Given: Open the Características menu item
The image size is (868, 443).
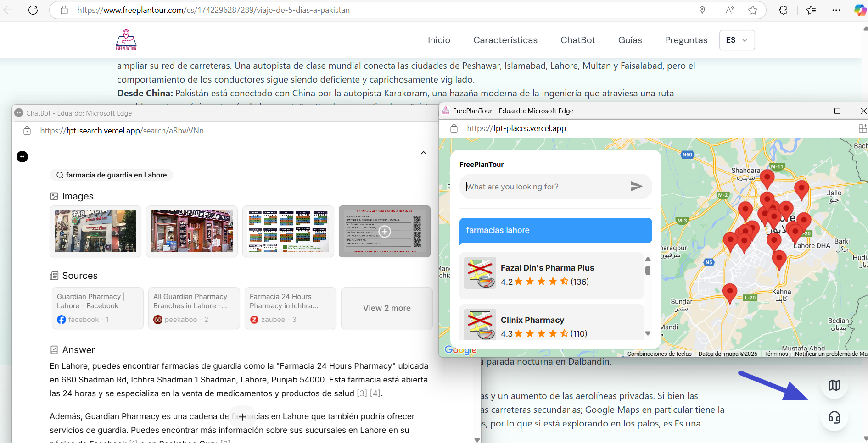Looking at the screenshot, I should click(x=505, y=40).
